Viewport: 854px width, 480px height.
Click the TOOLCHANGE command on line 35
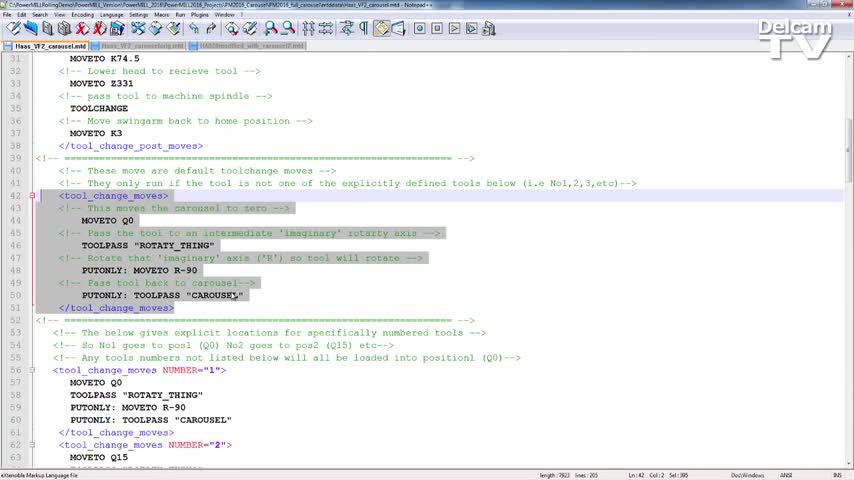(99, 108)
